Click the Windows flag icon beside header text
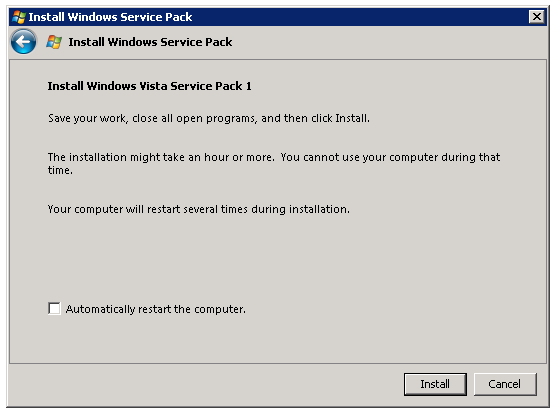555x413 pixels. click(x=54, y=42)
